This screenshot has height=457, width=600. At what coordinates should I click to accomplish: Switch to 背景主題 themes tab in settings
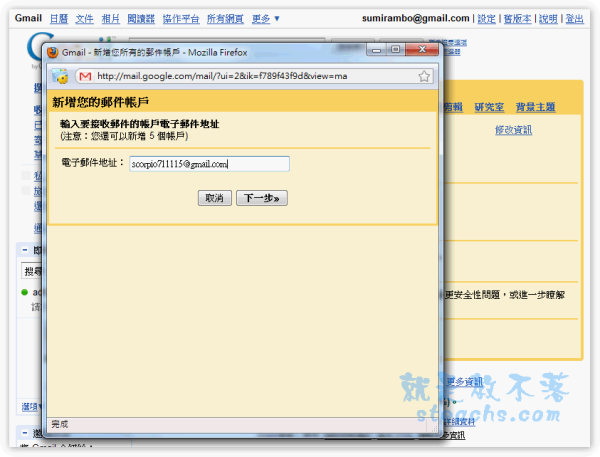point(535,107)
